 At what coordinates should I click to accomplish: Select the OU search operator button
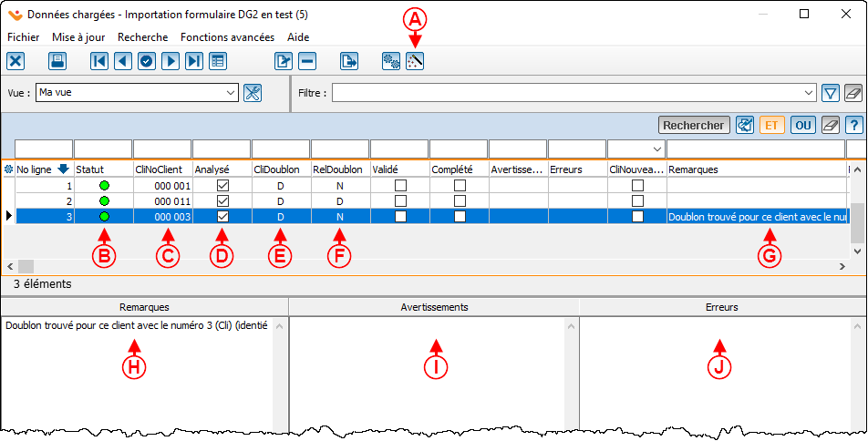tap(802, 126)
